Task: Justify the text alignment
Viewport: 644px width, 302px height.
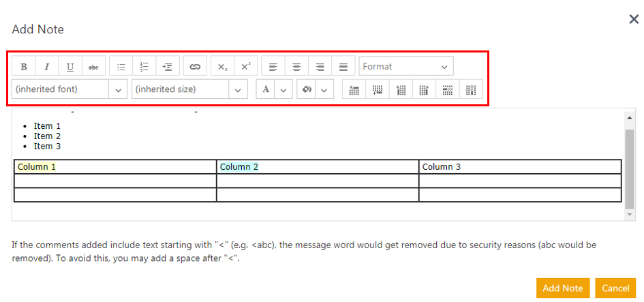Action: pyautogui.click(x=343, y=67)
